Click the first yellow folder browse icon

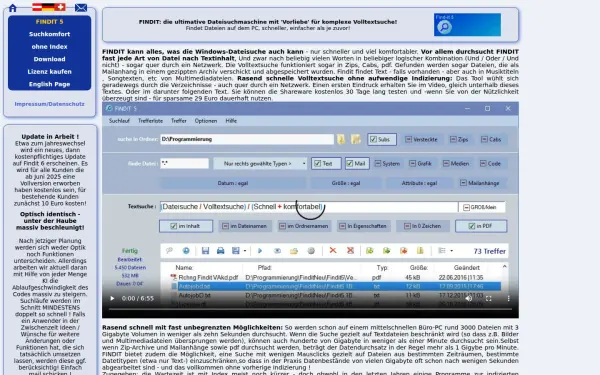[x=341, y=139]
